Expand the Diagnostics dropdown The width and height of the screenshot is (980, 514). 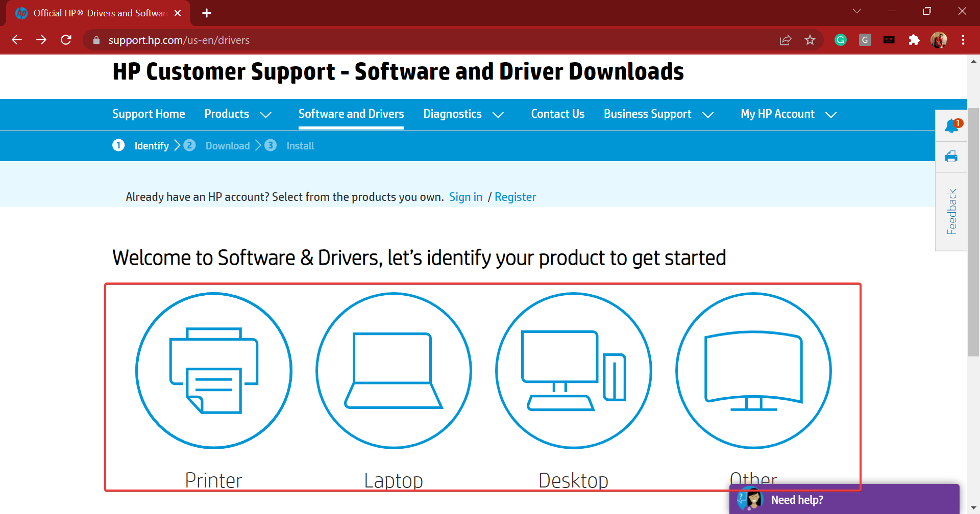click(463, 114)
